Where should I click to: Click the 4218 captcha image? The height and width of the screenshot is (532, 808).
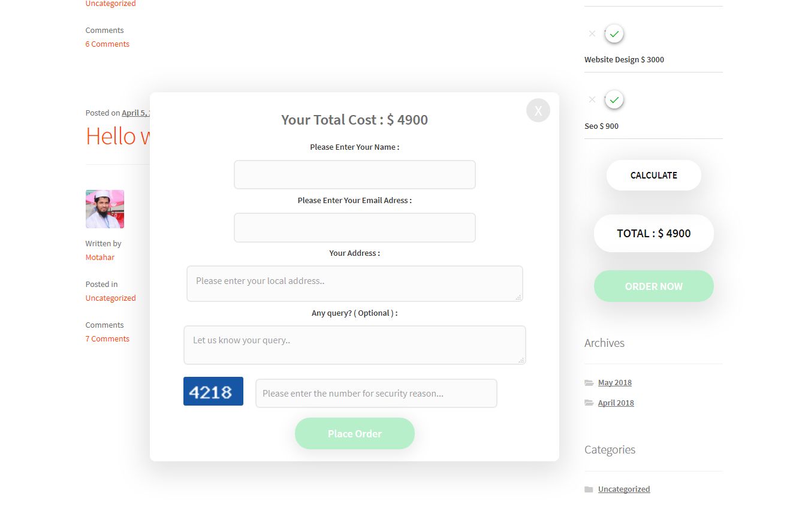click(213, 391)
